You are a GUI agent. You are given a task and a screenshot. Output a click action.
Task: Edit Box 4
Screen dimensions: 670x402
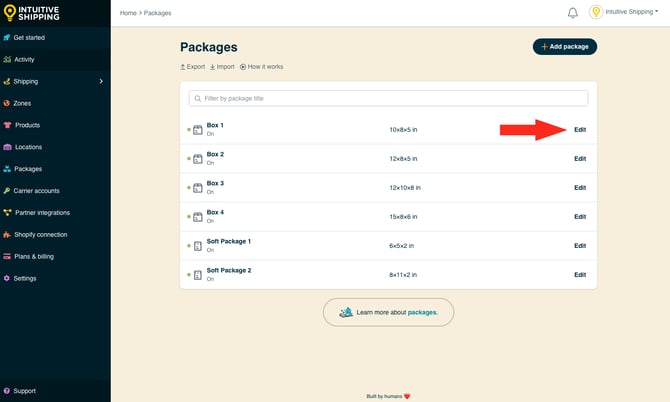pos(580,217)
